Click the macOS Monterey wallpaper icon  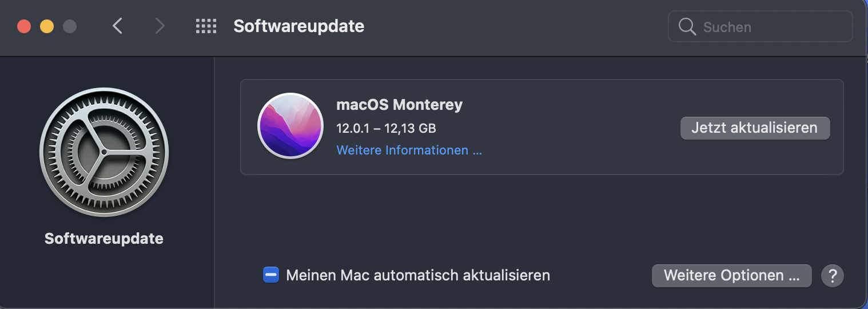pos(290,126)
